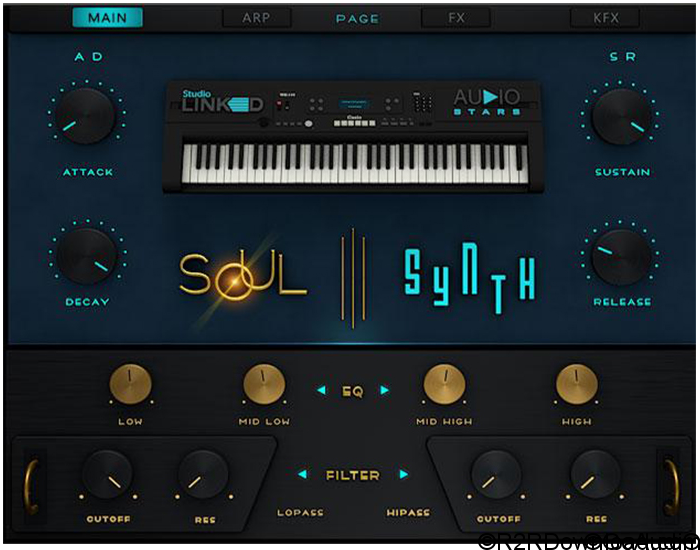Click the Synth cyan logo

470,277
